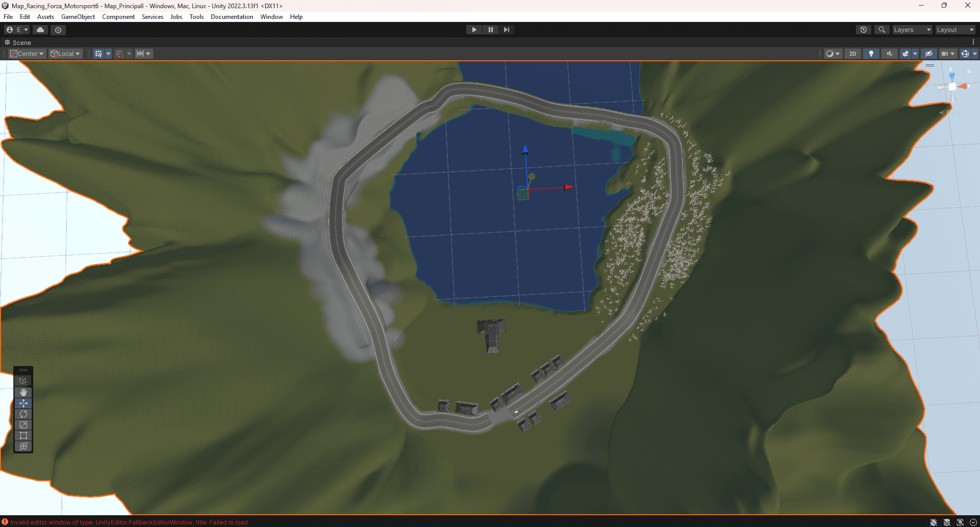
Task: Toggle grid snapping magnet button
Action: (119, 54)
